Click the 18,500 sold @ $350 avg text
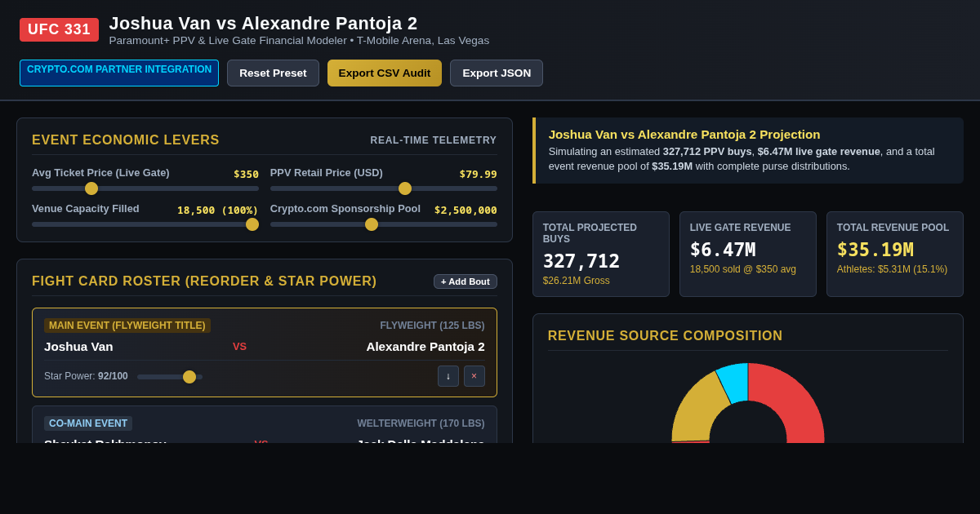Screen dimensions: 980x514 coord(743,269)
